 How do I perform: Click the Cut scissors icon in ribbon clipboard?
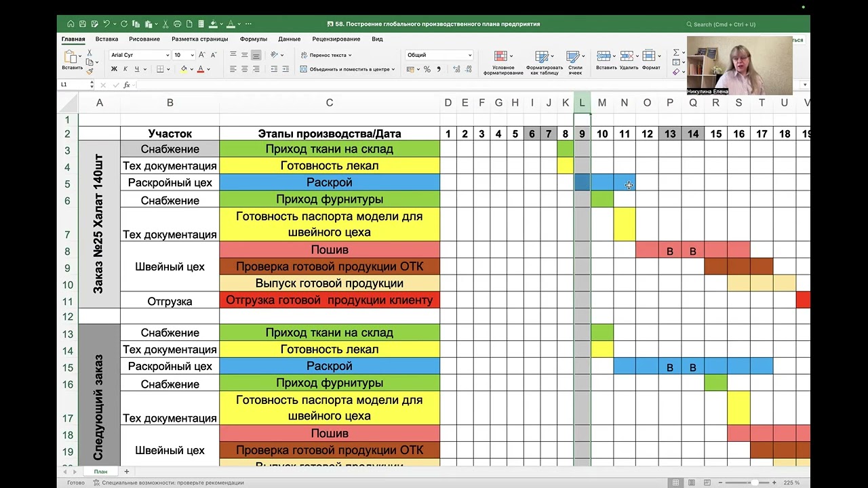point(90,53)
